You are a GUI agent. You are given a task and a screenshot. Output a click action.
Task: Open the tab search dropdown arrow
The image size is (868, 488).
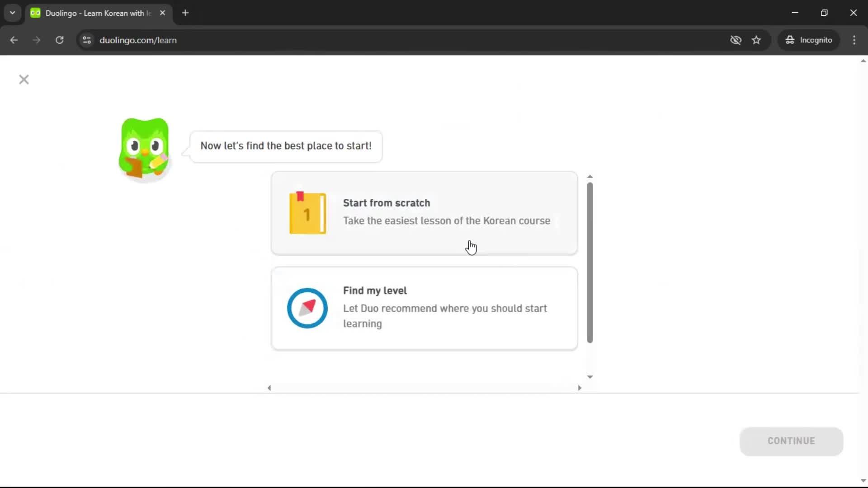[x=12, y=13]
